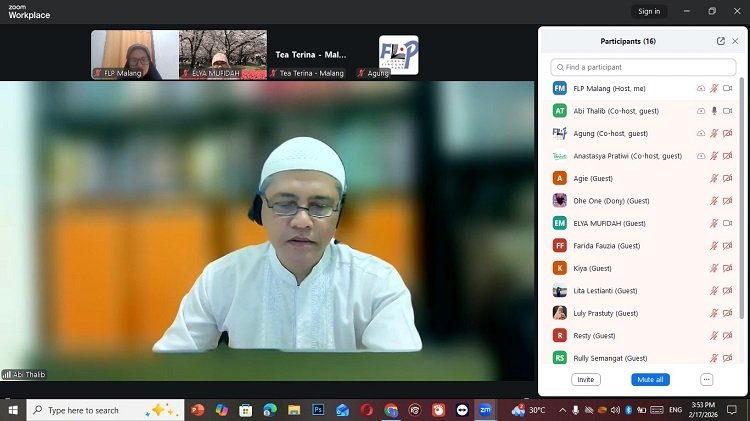Click Farida Fauzia's muted microphone icon

tap(714, 245)
